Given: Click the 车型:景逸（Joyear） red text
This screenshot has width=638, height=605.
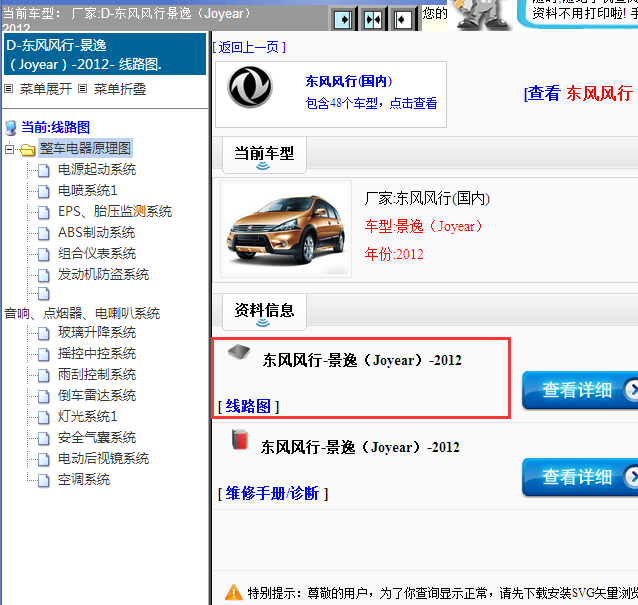Looking at the screenshot, I should coord(423,226).
